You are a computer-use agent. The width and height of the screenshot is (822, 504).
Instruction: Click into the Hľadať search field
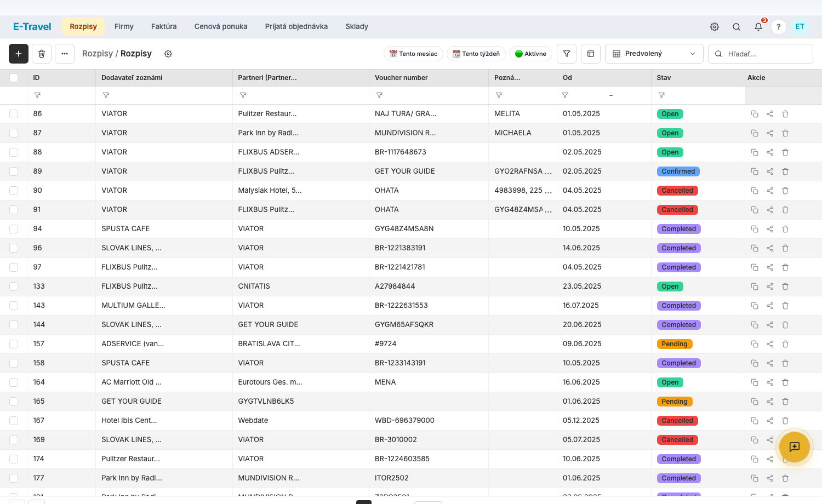[x=761, y=54]
